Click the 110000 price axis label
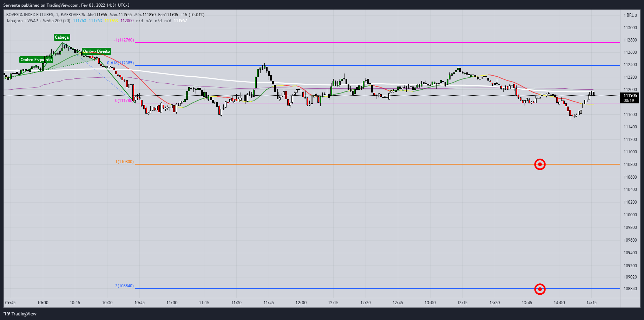This screenshot has height=320, width=644. [x=630, y=215]
